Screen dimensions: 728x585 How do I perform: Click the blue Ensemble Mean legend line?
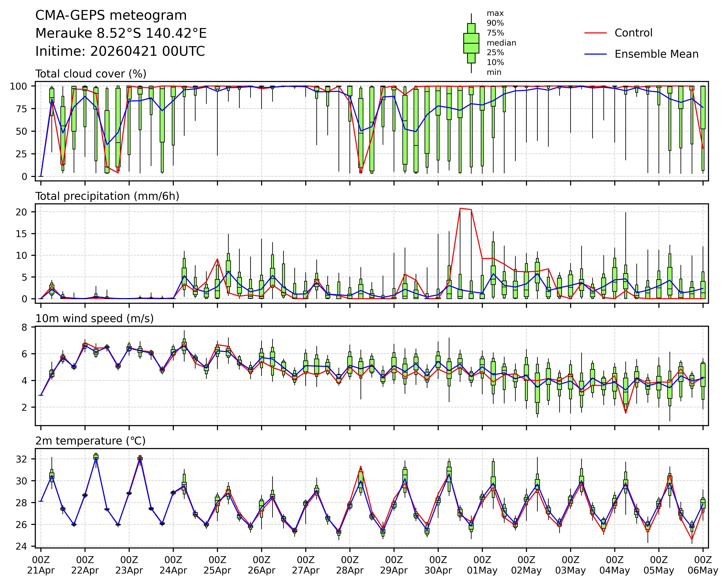pyautogui.click(x=595, y=54)
